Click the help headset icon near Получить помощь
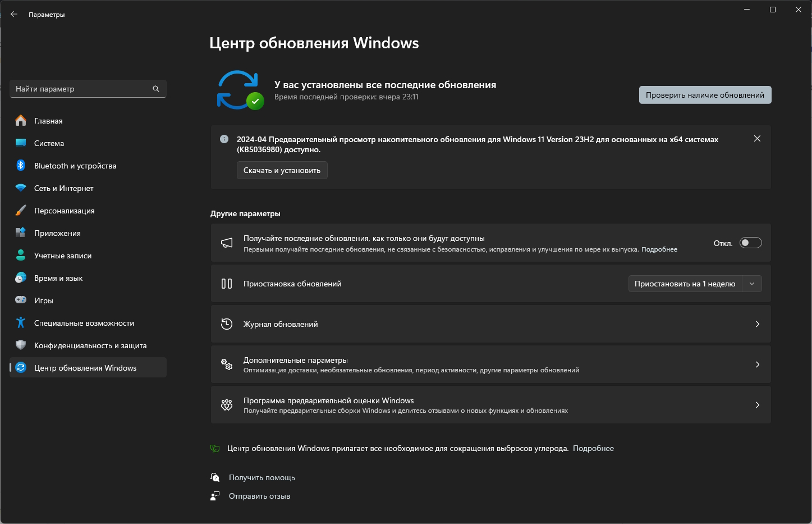Screen dimensions: 812x524 215,477
